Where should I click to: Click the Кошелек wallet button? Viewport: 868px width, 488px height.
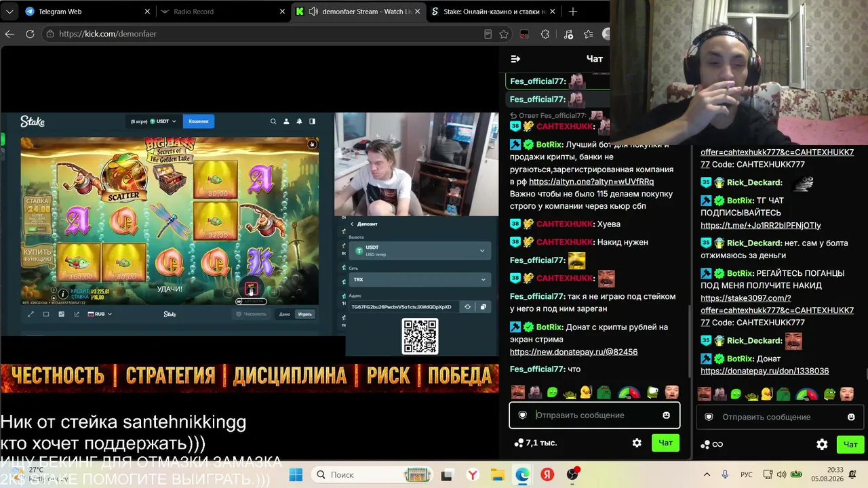tap(199, 121)
